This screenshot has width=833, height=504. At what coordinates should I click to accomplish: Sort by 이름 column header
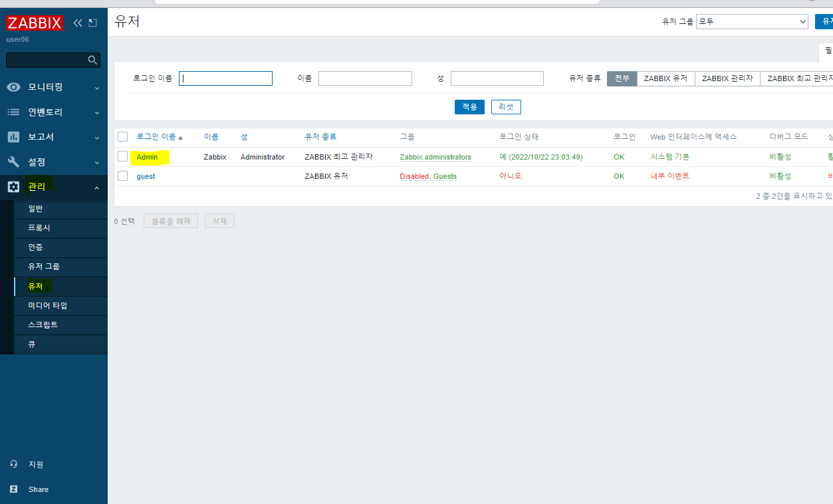211,137
